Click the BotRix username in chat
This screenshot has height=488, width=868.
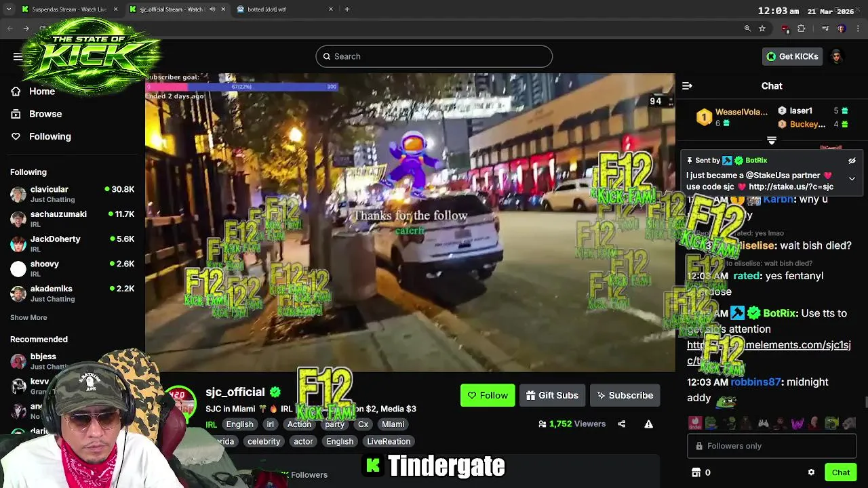(x=779, y=314)
